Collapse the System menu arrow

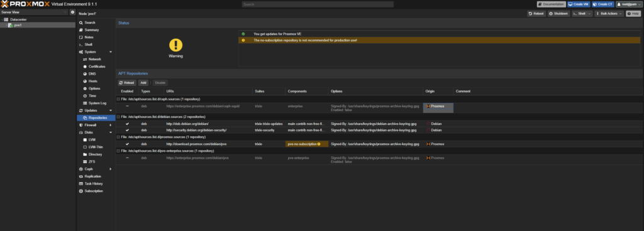coord(111,52)
